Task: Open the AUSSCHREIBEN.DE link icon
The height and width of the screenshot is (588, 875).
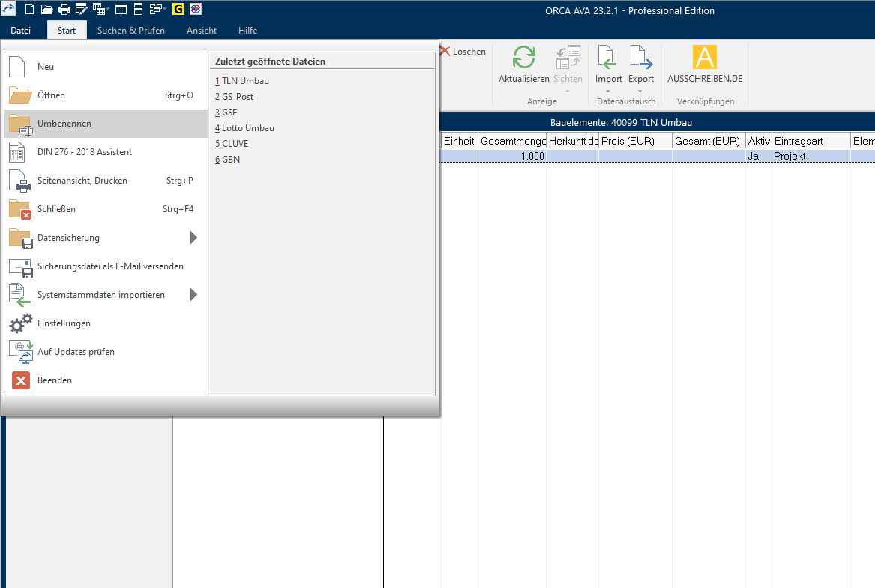Action: [704, 58]
